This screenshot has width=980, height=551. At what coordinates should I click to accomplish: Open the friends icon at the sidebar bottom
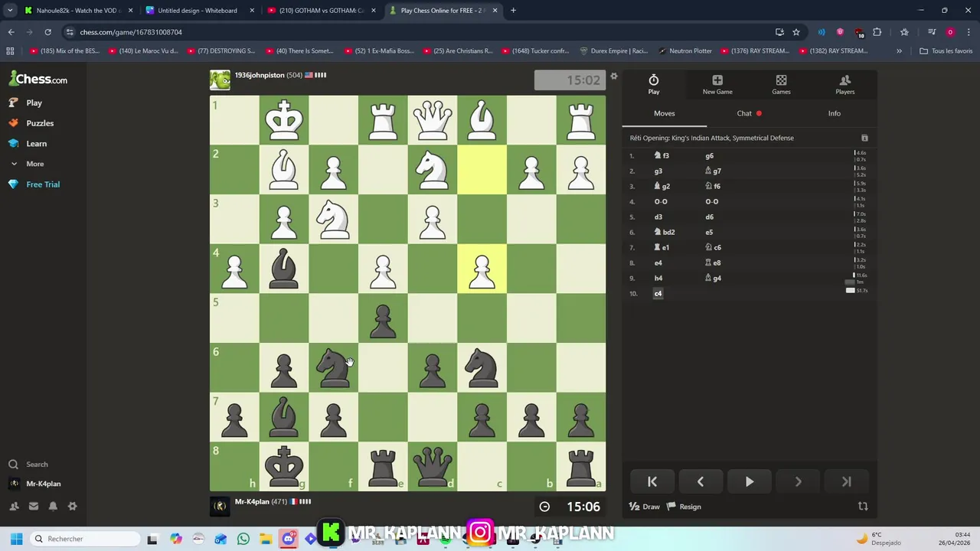coord(14,506)
